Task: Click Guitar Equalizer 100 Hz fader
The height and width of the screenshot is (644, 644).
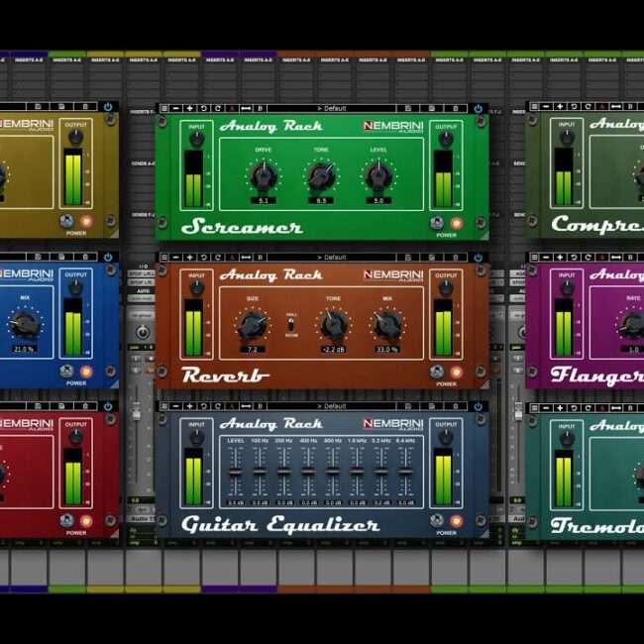Action: (260, 471)
